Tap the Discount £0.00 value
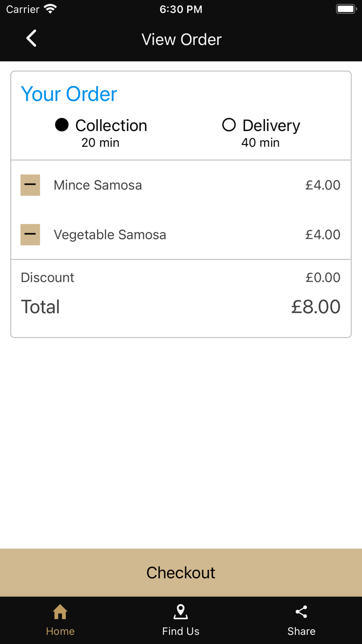The width and height of the screenshot is (362, 644). point(323,278)
